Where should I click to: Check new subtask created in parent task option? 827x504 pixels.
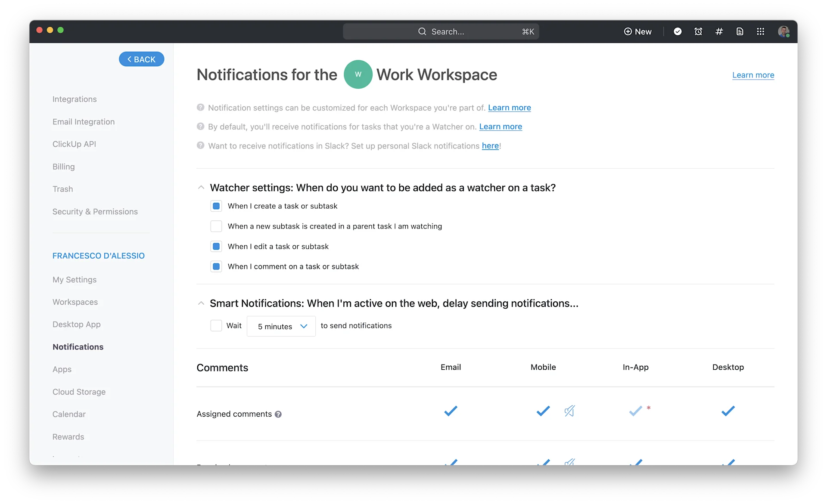[x=216, y=226]
